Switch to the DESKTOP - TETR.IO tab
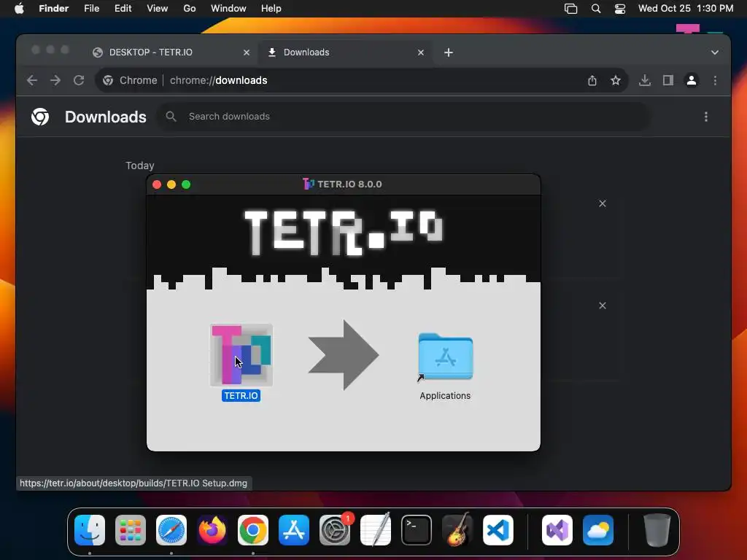 coord(171,52)
